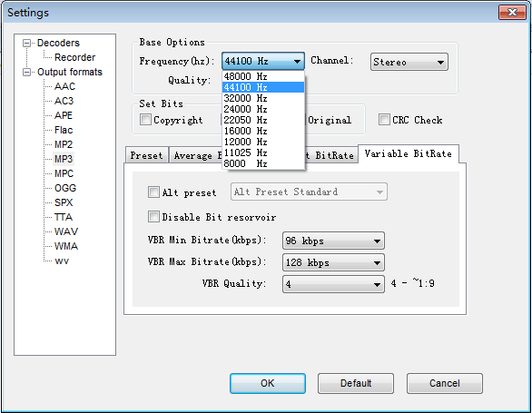
Task: Select TTA output format
Action: pos(64,217)
